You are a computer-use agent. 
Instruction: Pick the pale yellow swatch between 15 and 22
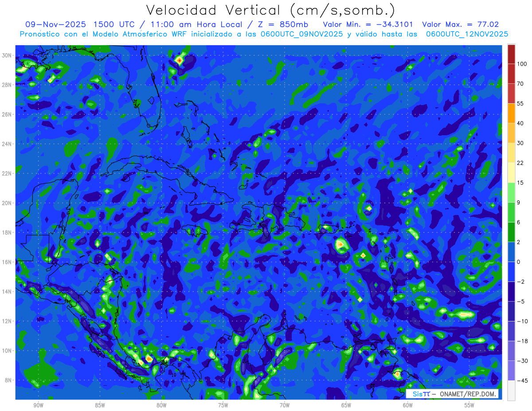pos(511,172)
